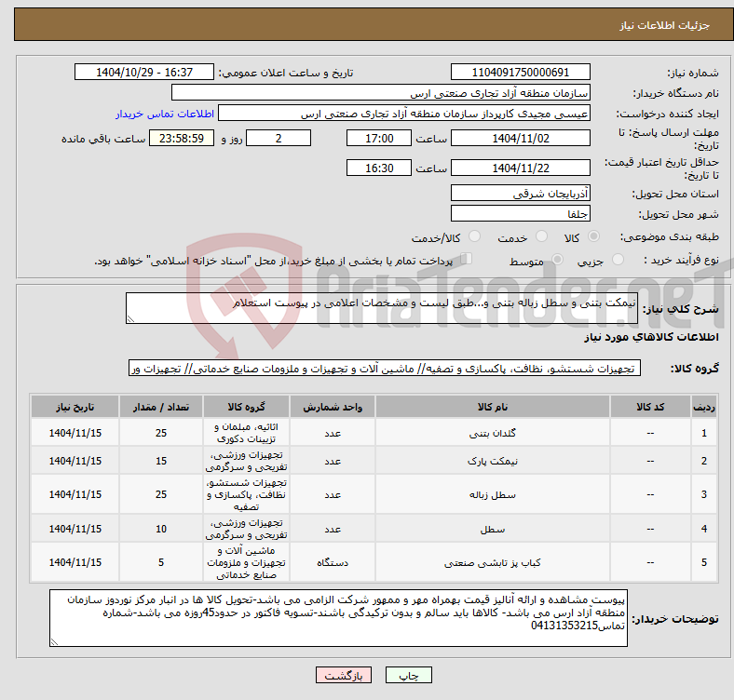
Task: Click the شماره نیاز field 1104091750000691
Action: (521, 72)
